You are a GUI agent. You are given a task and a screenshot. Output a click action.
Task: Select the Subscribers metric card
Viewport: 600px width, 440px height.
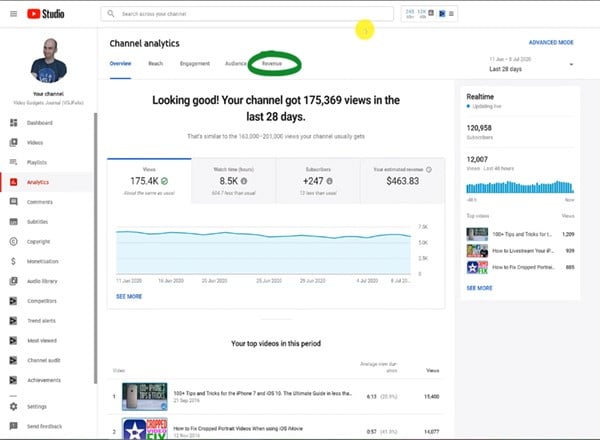[318, 181]
